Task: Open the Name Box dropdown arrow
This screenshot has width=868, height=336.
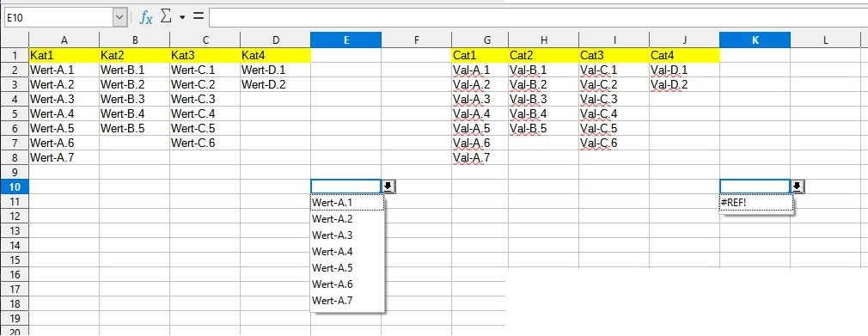Action: [x=120, y=18]
